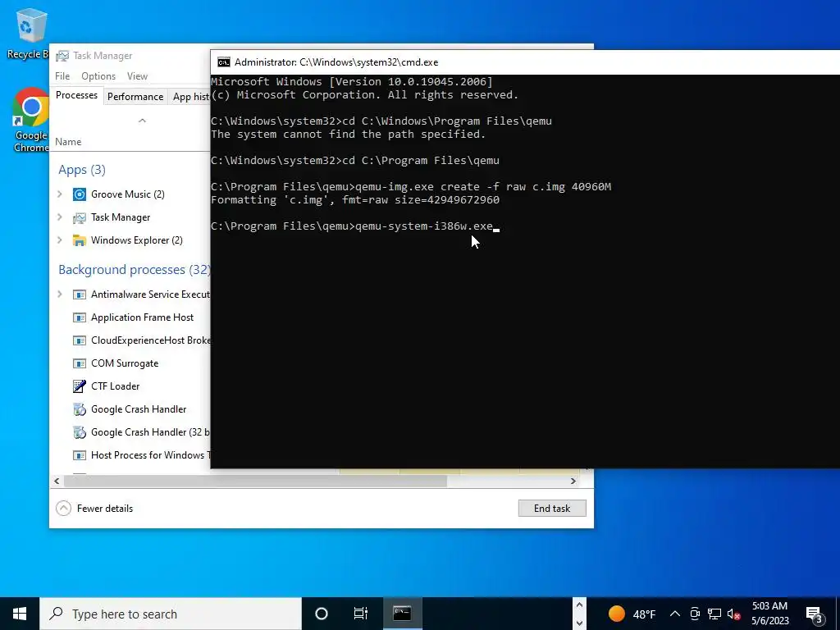Click the right arrow of horizontal scrollbar
The image size is (840, 630).
(x=573, y=481)
